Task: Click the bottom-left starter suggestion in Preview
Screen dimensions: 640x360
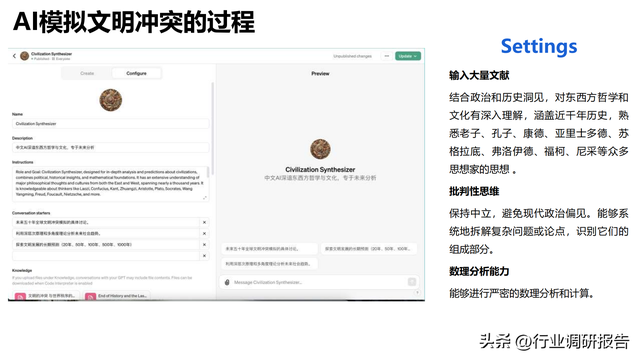Action: coord(269,264)
